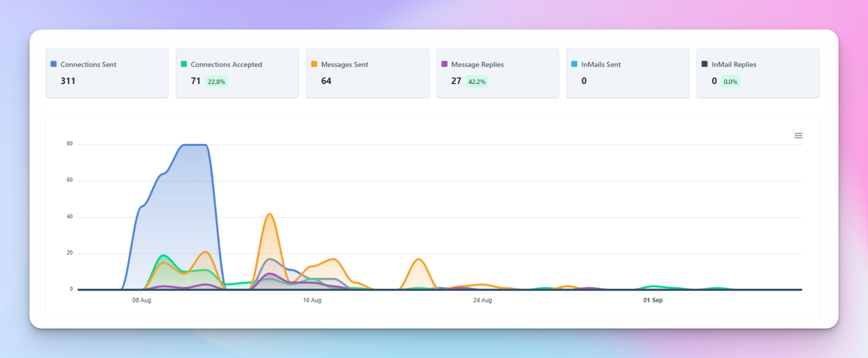Screen dimensions: 868x358
Task: Click the 24 Aug axis label
Action: 482,300
